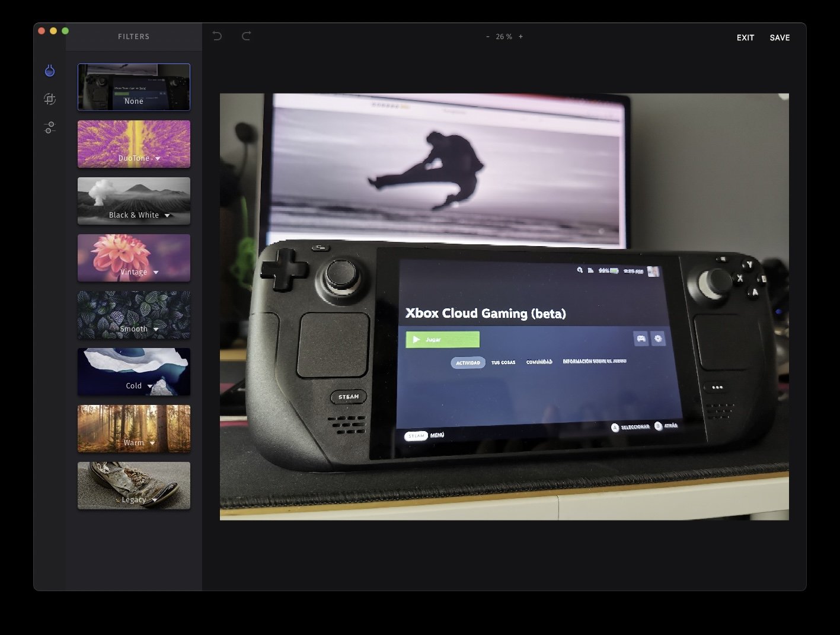The height and width of the screenshot is (635, 840).
Task: Zoom in with the plus button
Action: coord(520,37)
